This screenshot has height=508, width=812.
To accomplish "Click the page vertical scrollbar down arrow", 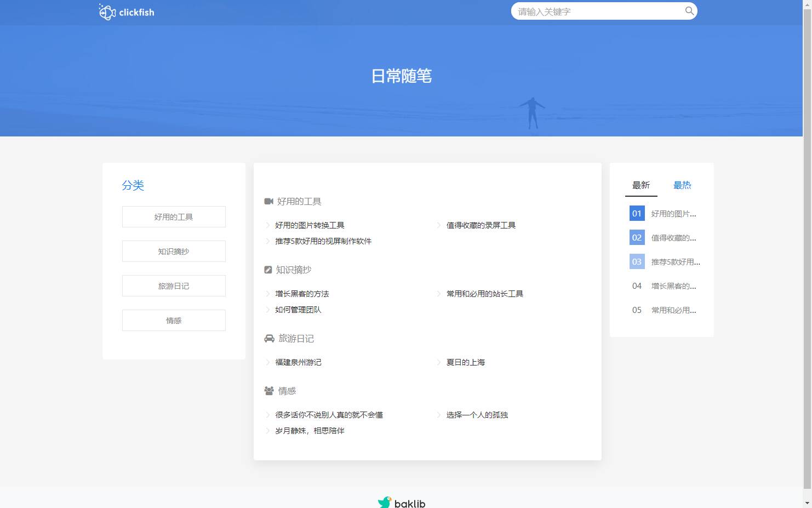I will click(807, 503).
